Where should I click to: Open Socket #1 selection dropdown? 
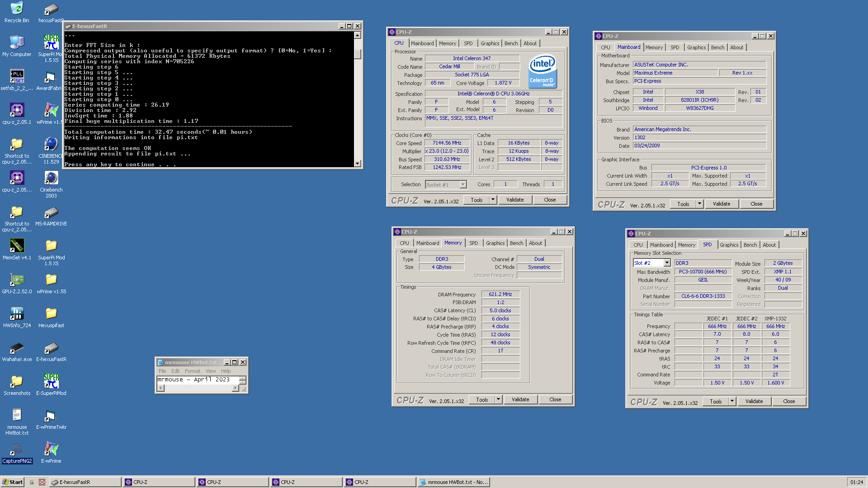pos(463,184)
